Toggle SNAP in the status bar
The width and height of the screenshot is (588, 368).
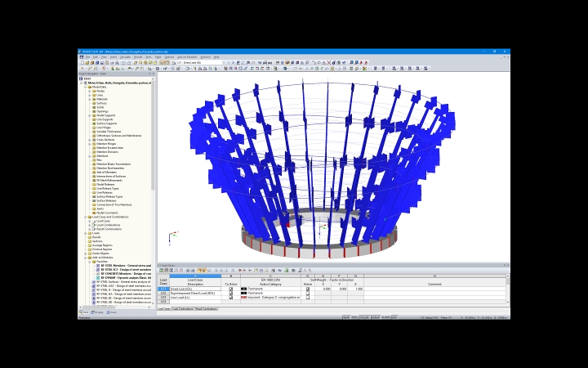point(346,317)
